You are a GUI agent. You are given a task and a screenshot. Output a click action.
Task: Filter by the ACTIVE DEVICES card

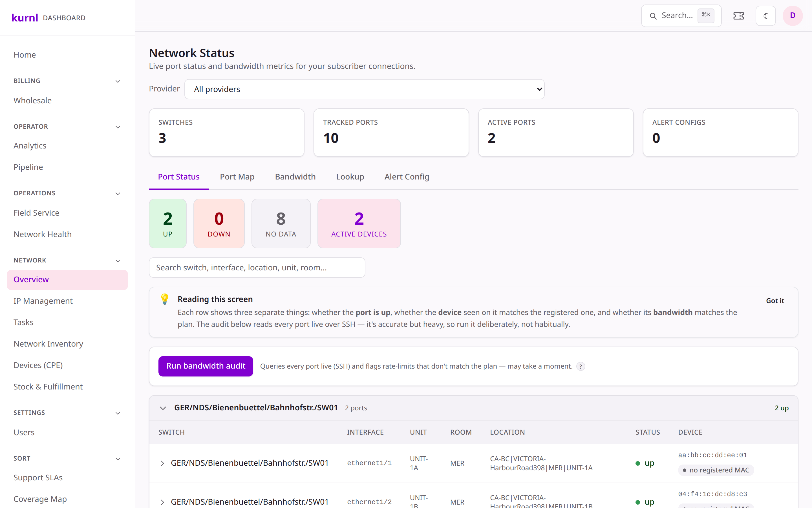[359, 224]
